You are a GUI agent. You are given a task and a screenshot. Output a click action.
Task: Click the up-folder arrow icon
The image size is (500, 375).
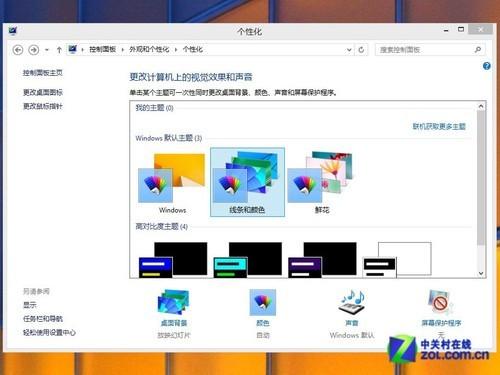(59, 50)
